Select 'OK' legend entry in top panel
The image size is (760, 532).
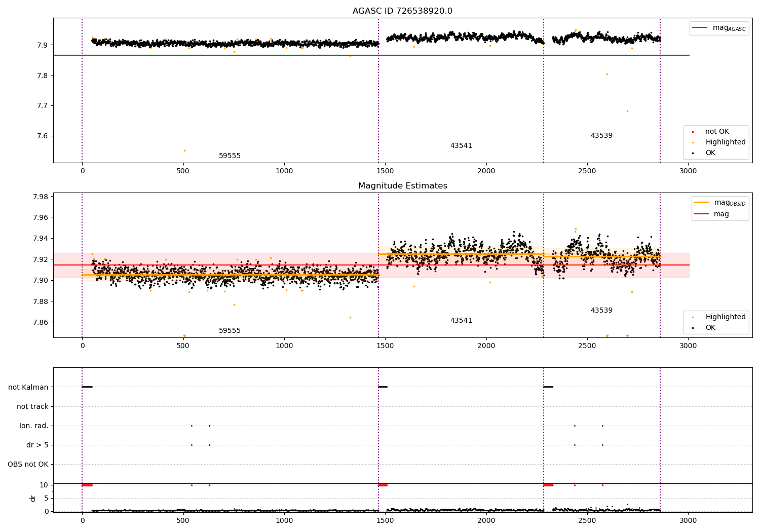coord(710,153)
